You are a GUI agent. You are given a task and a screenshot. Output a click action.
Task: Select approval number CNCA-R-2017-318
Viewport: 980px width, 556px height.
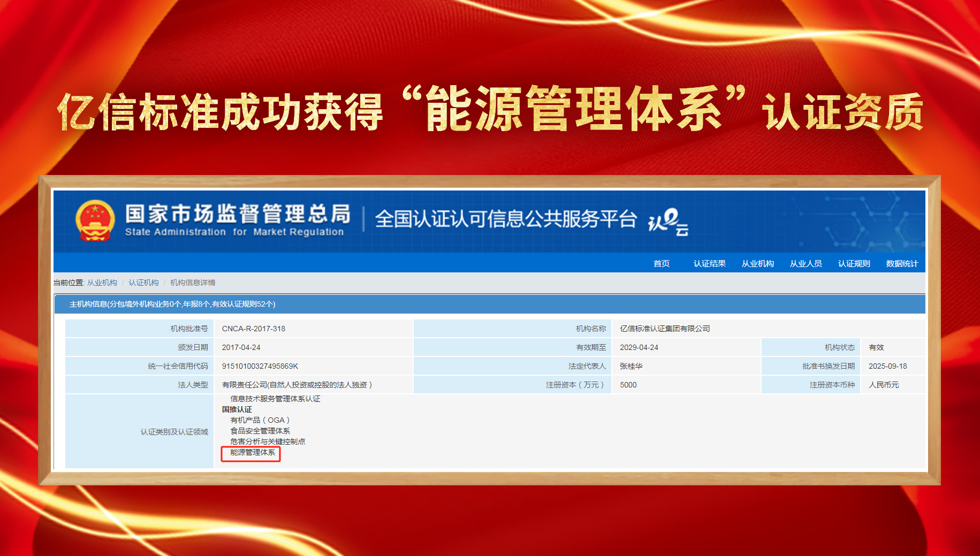254,328
